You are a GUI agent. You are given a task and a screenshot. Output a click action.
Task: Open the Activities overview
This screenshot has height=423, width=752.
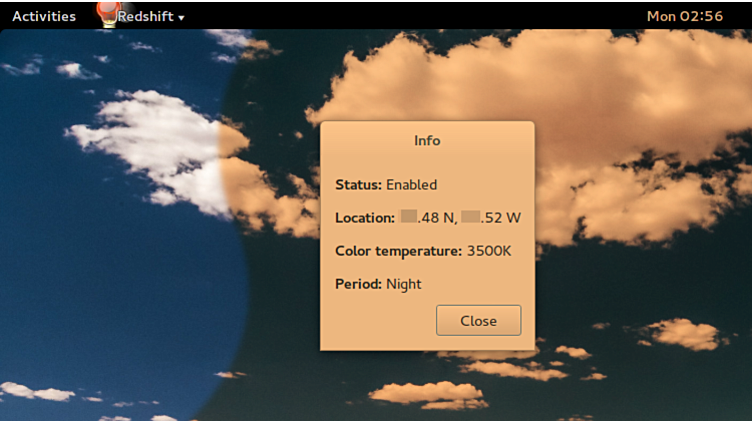44,16
